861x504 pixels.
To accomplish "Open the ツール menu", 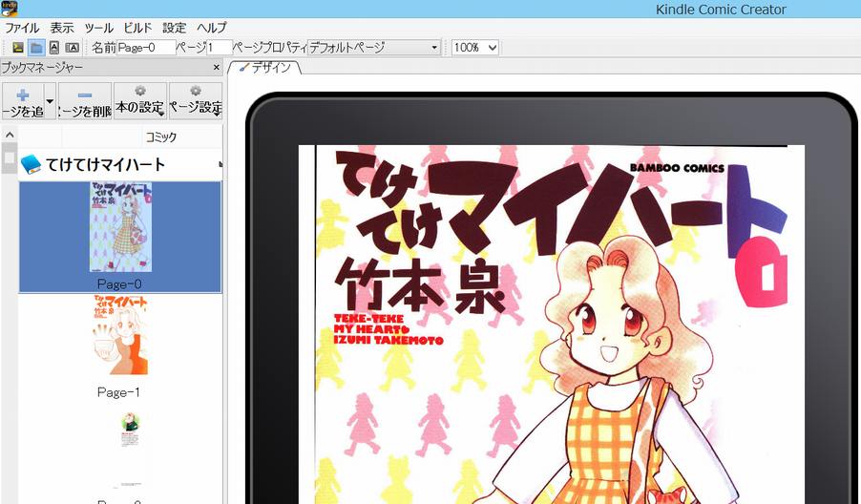I will [98, 28].
